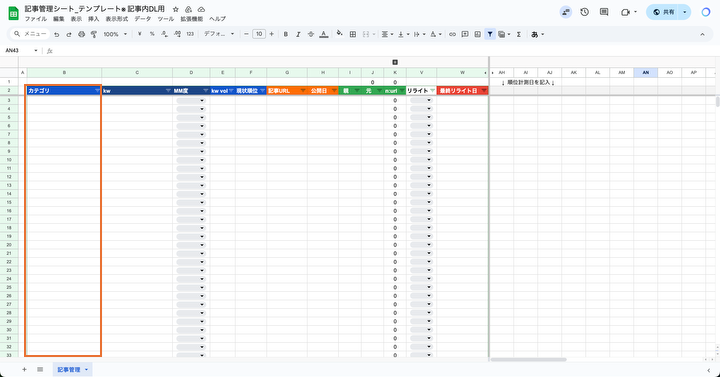
Task: Open the comments icon in header
Action: coord(604,12)
